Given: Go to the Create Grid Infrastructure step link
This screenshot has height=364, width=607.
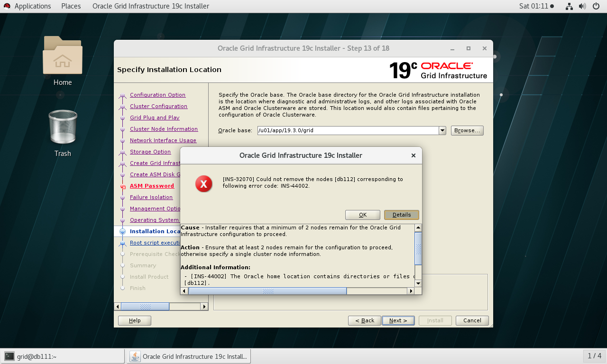Looking at the screenshot, I should coord(155,163).
